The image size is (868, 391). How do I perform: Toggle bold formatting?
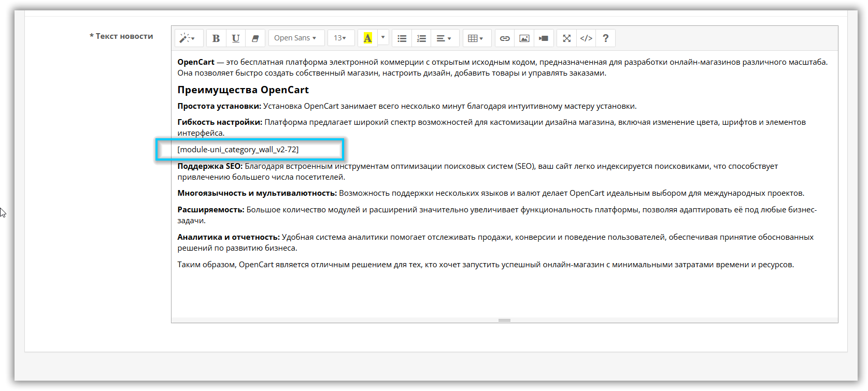click(x=216, y=38)
